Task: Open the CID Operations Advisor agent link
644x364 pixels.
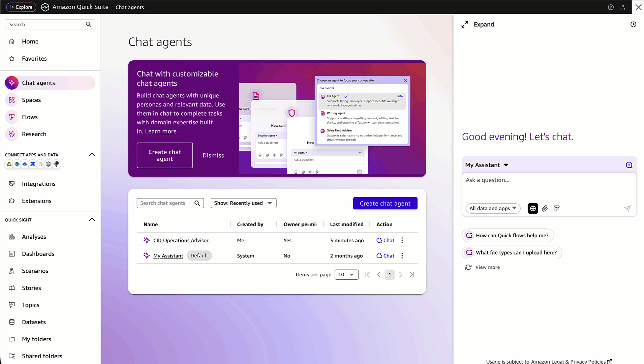Action: pyautogui.click(x=181, y=240)
